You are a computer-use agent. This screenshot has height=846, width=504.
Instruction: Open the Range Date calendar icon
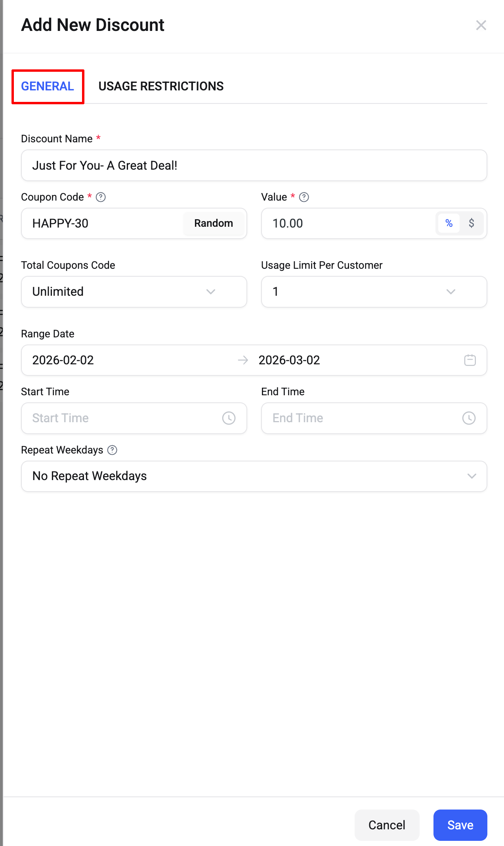(x=470, y=360)
